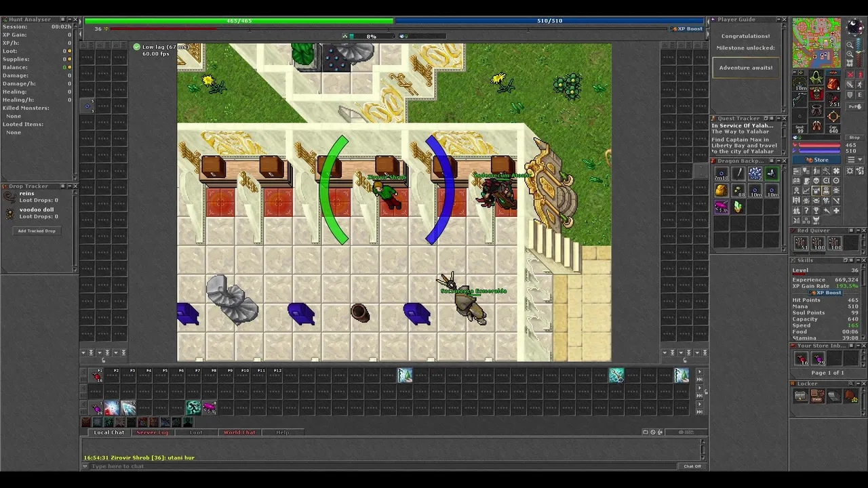
Task: Click the green health bar at top
Action: coord(239,21)
